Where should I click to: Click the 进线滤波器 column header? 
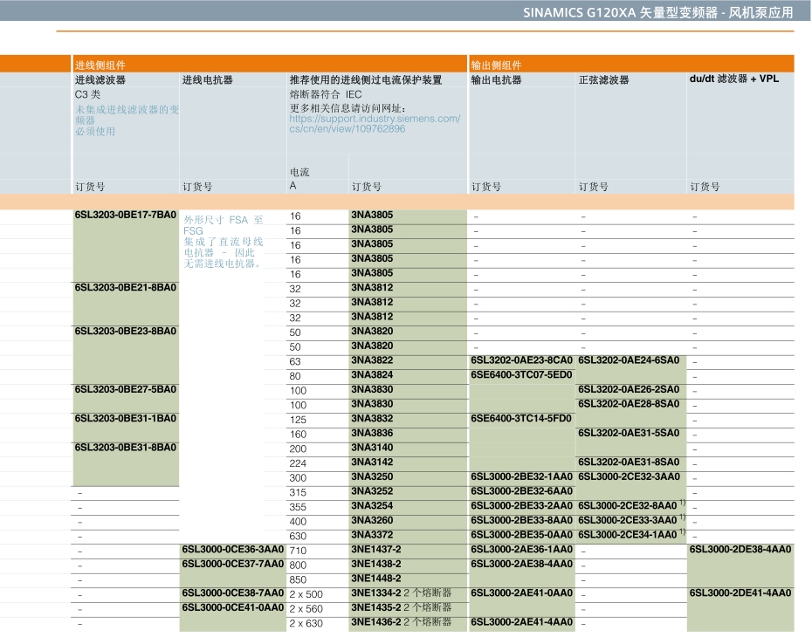(100, 79)
